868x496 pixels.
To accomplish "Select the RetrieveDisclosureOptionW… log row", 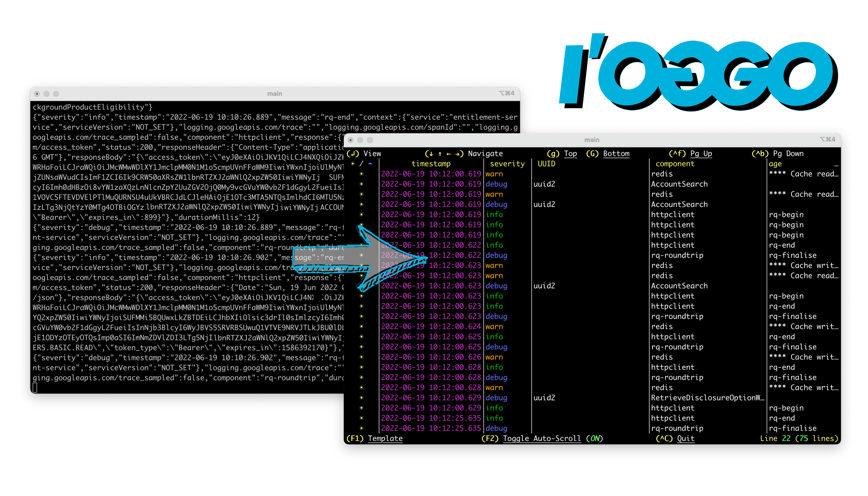I will point(707,398).
